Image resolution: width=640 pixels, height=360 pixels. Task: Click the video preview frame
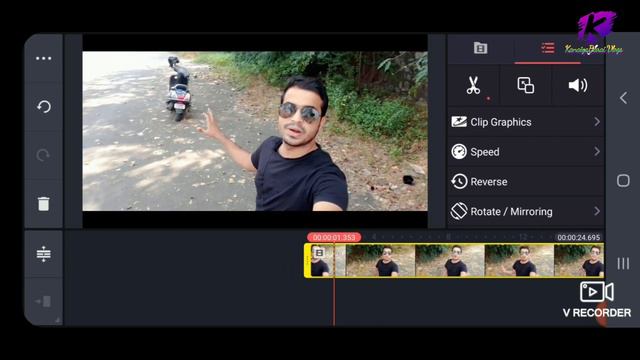(255, 131)
